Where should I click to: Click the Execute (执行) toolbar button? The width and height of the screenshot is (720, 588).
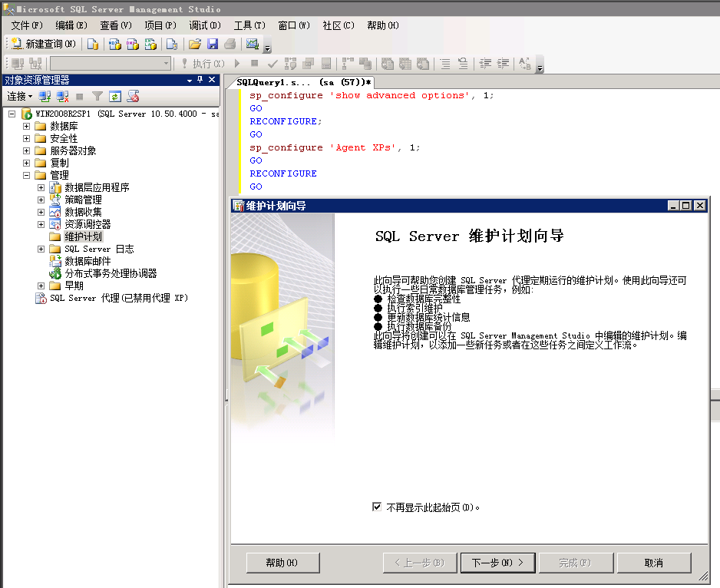tap(203, 64)
